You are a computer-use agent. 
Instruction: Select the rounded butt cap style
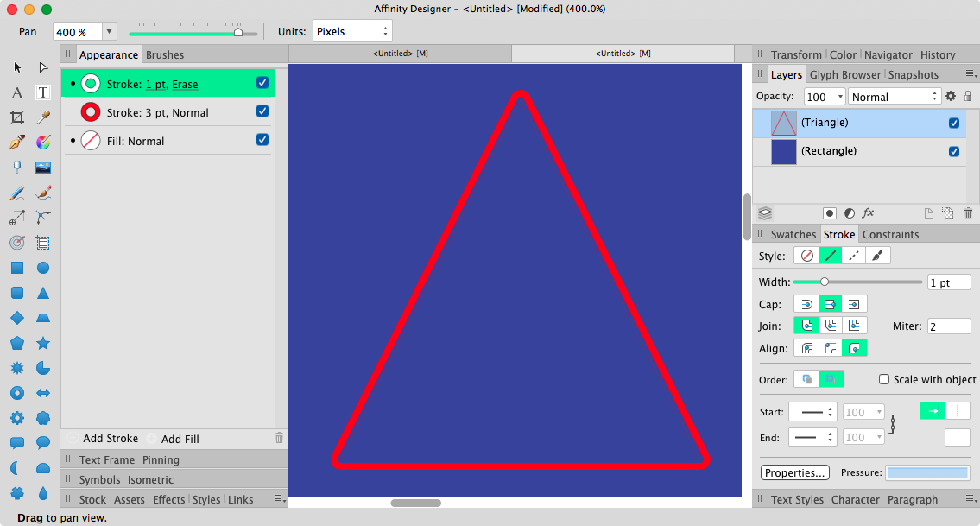tap(807, 304)
